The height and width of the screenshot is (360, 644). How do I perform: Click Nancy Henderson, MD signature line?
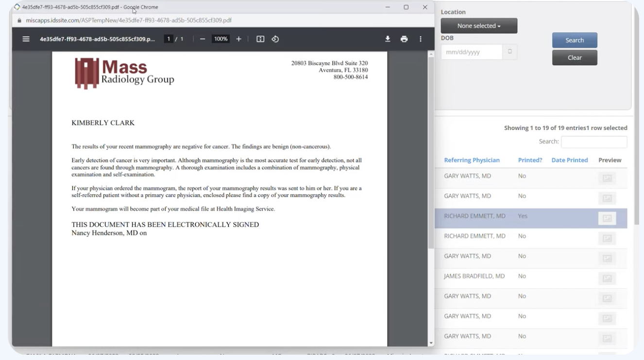click(x=109, y=233)
